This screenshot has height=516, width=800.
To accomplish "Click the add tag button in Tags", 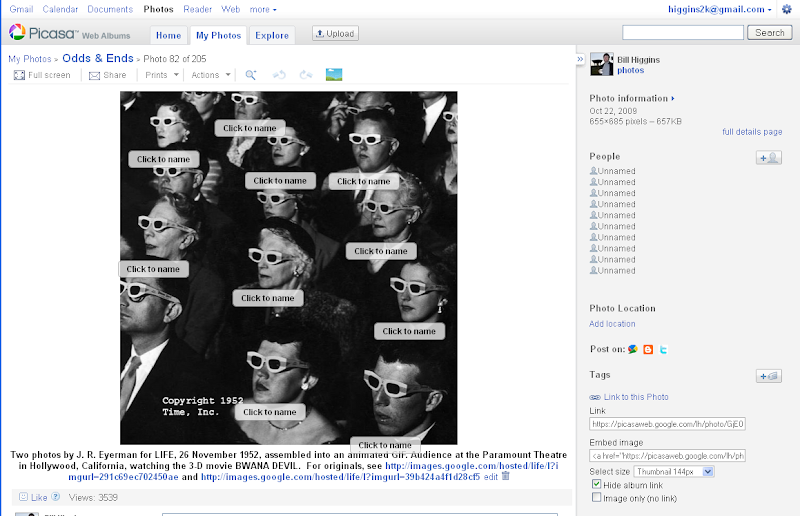I will [x=769, y=376].
